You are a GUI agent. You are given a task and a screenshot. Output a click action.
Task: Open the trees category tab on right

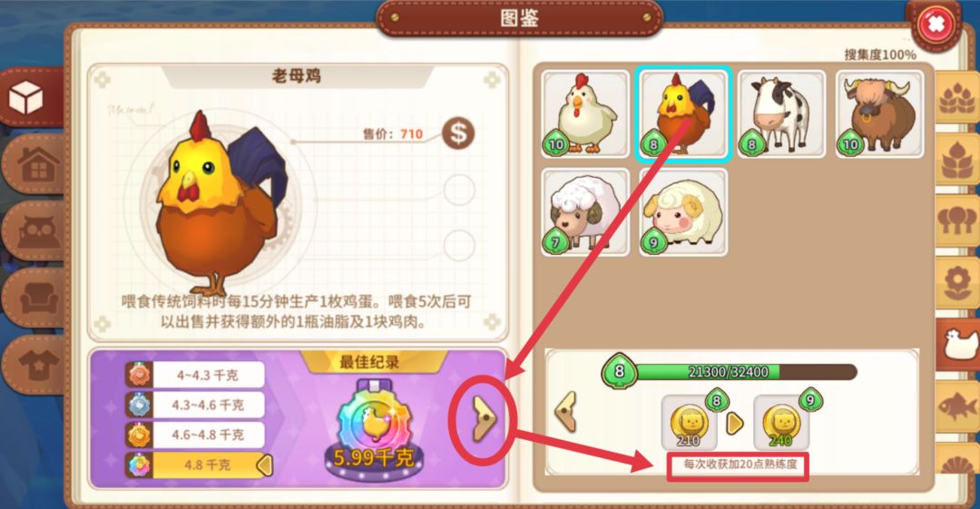(x=958, y=220)
